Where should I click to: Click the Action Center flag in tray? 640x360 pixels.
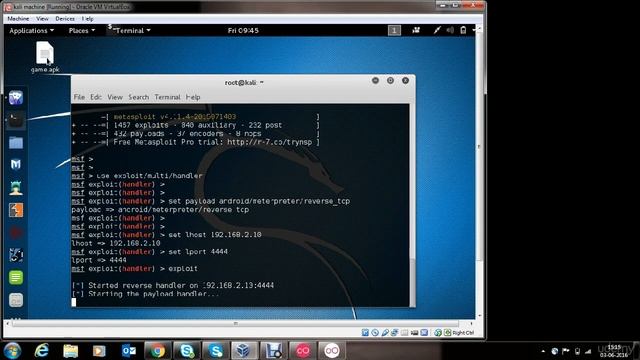(566, 351)
